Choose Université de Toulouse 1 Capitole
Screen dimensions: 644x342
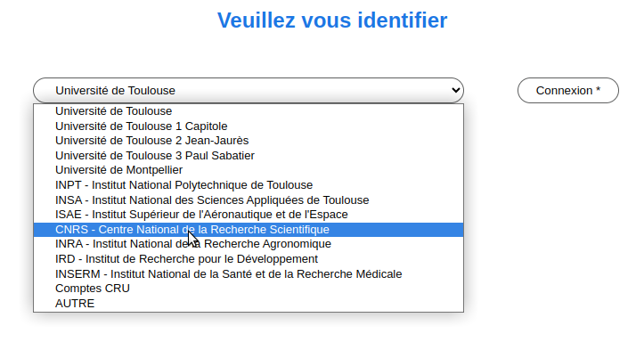click(x=249, y=126)
